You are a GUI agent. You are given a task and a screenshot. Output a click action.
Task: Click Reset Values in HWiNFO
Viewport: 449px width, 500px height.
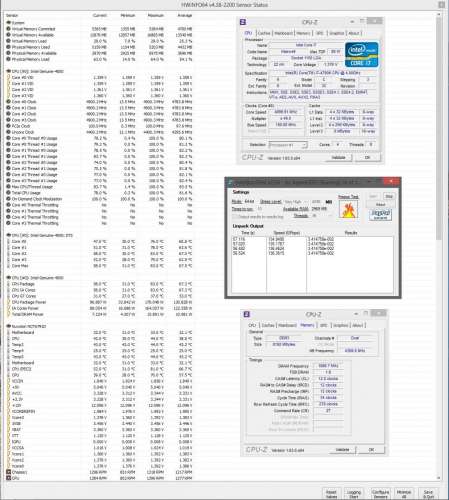coord(331,494)
